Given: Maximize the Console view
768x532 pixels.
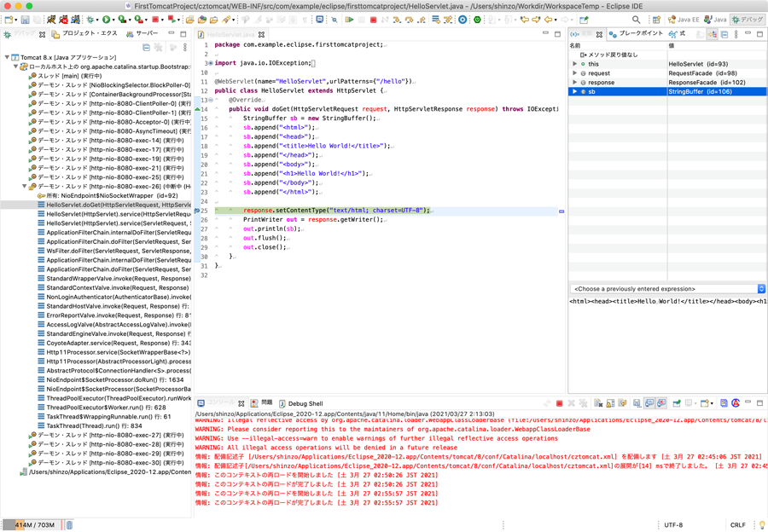Looking at the screenshot, I should click(x=759, y=402).
